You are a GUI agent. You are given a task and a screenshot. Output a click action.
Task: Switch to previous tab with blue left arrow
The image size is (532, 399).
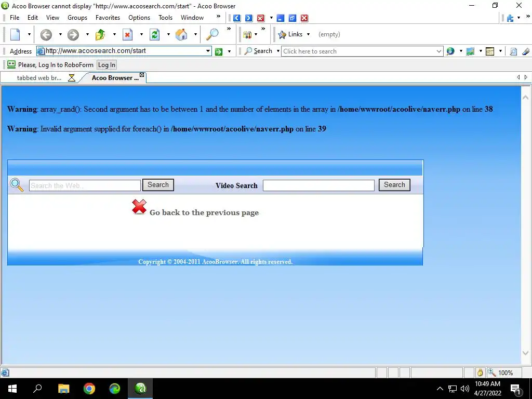[x=237, y=18]
